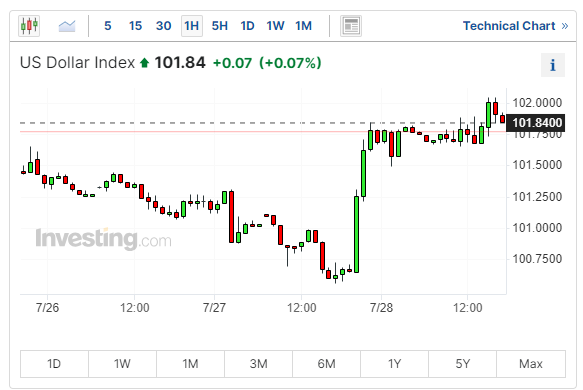Click the 7/26 date axis label
583x390 pixels.
pyautogui.click(x=47, y=308)
